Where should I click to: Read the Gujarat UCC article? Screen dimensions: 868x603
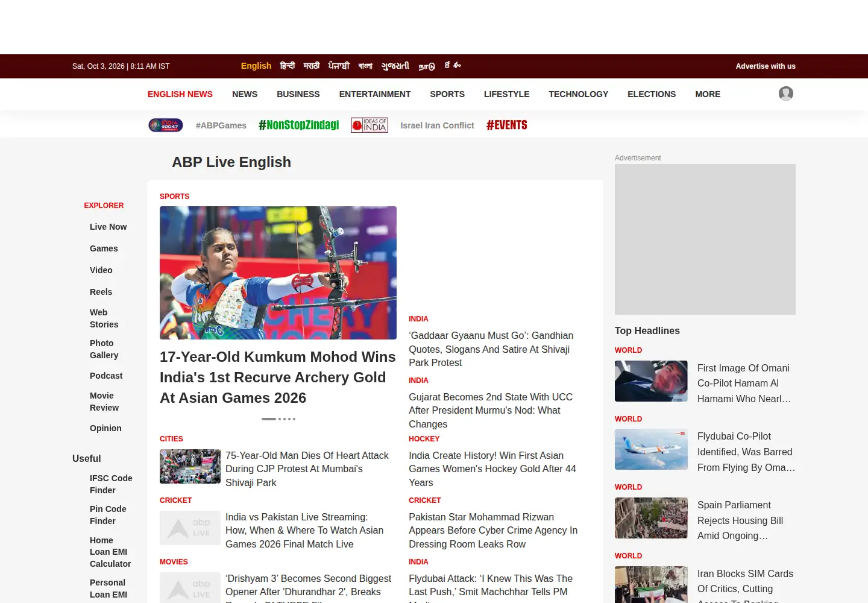[491, 410]
